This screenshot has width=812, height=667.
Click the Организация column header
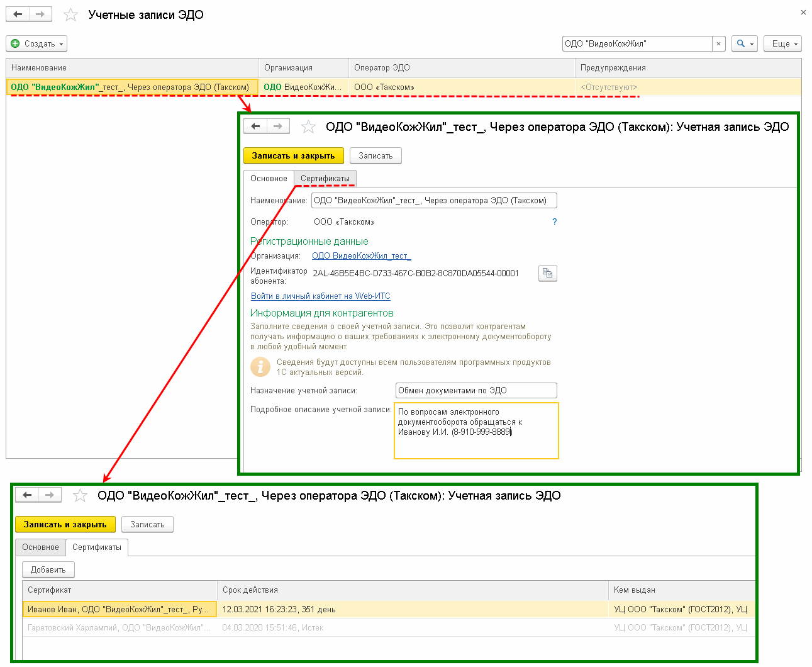304,67
